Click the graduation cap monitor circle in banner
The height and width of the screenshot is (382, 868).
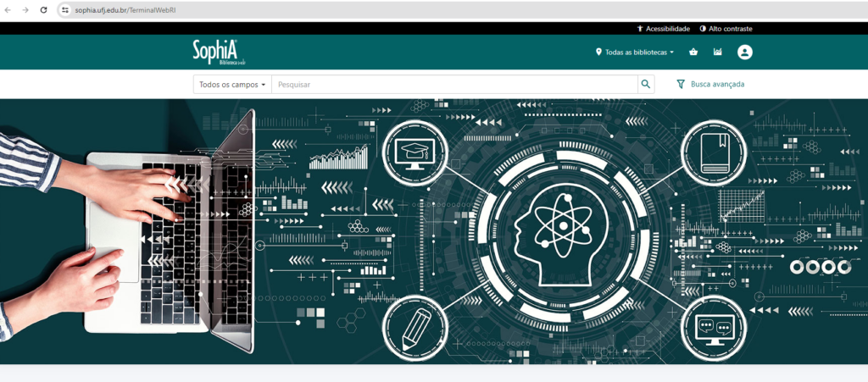415,153
